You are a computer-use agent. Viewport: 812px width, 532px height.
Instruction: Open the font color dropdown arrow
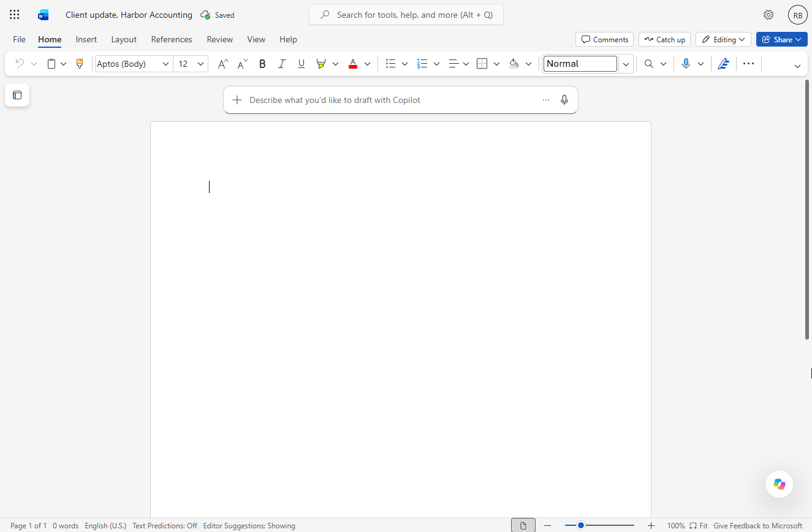[x=368, y=64]
